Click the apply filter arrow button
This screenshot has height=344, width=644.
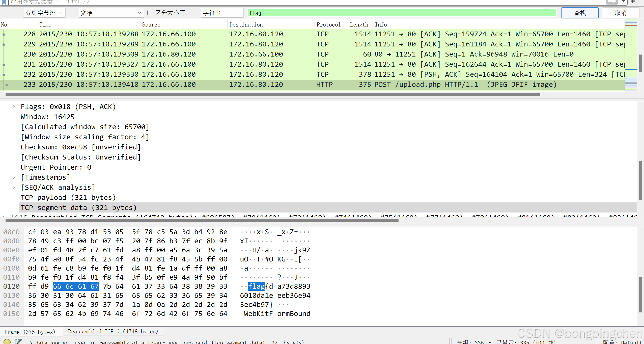pyautogui.click(x=611, y=2)
